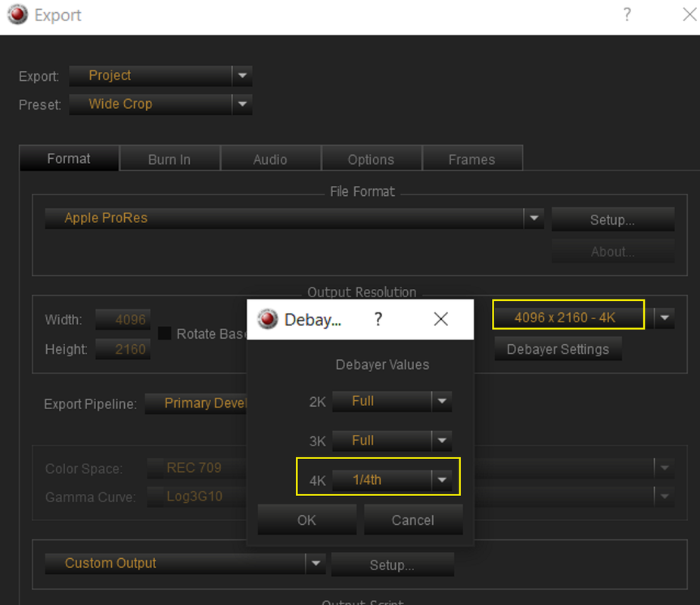Expand the 3K debayer dropdown arrow

coord(442,440)
